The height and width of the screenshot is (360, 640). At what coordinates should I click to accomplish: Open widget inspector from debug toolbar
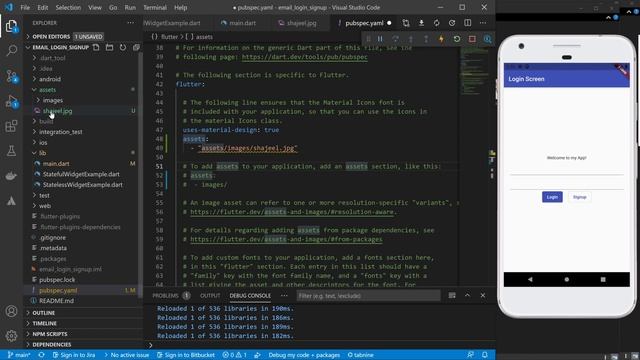[487, 39]
